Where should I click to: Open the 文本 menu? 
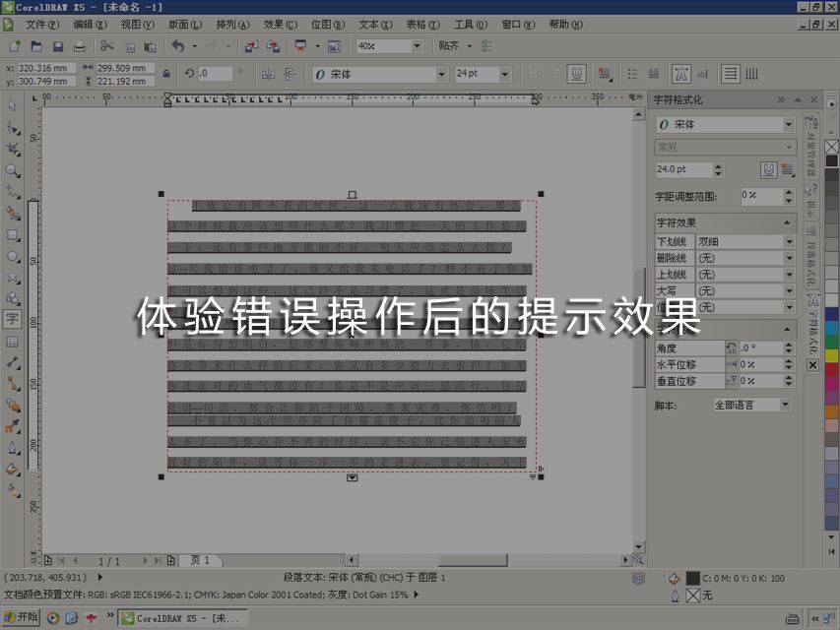(x=375, y=24)
